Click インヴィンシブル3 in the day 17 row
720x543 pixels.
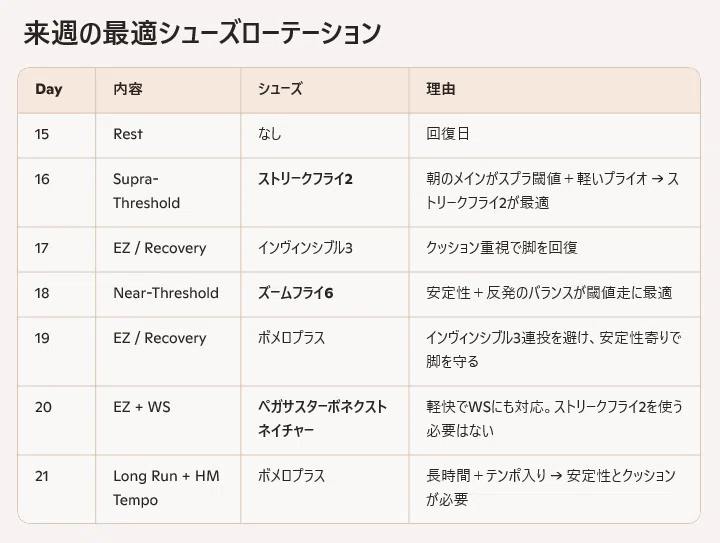point(305,248)
